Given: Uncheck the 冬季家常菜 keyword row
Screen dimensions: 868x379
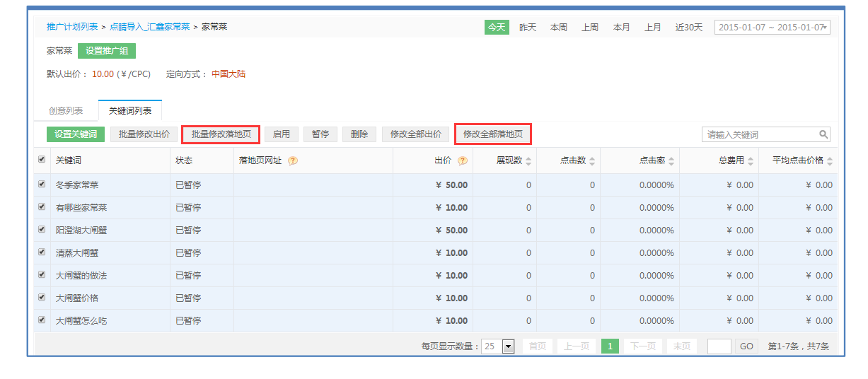Looking at the screenshot, I should click(x=42, y=185).
